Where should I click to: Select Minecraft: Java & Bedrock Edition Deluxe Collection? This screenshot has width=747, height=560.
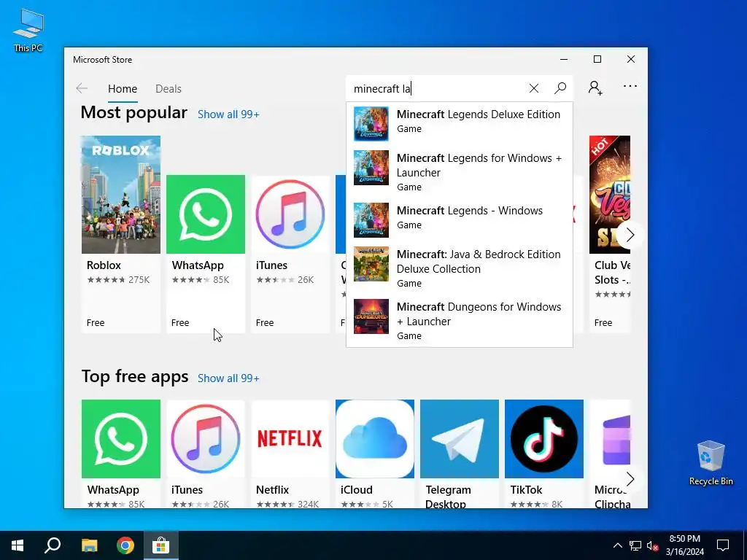point(460,268)
